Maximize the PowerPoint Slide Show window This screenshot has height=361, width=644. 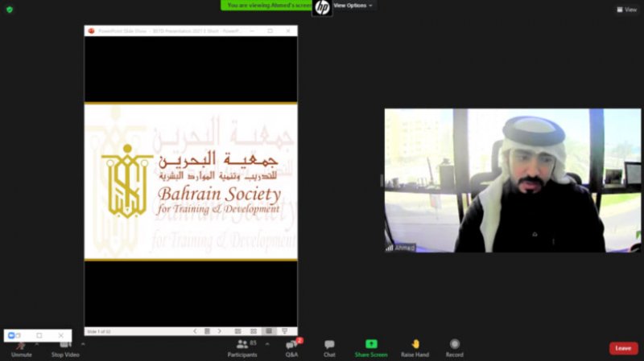coord(270,31)
